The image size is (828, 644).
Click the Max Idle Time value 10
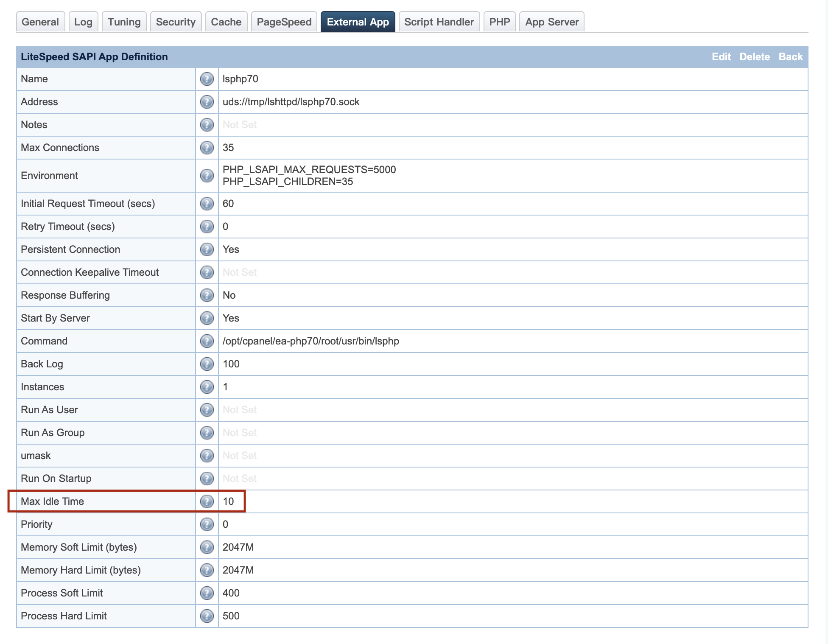tap(228, 501)
